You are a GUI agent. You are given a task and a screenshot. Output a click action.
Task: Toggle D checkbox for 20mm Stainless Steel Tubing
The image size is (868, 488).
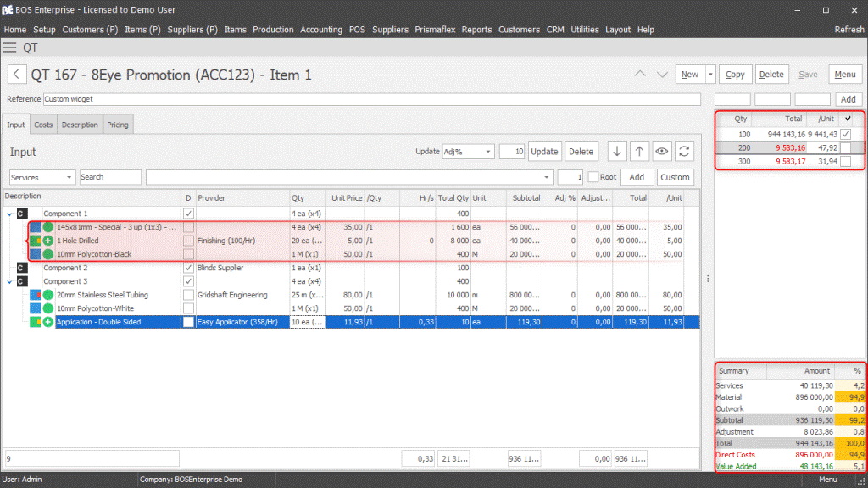[x=188, y=295]
